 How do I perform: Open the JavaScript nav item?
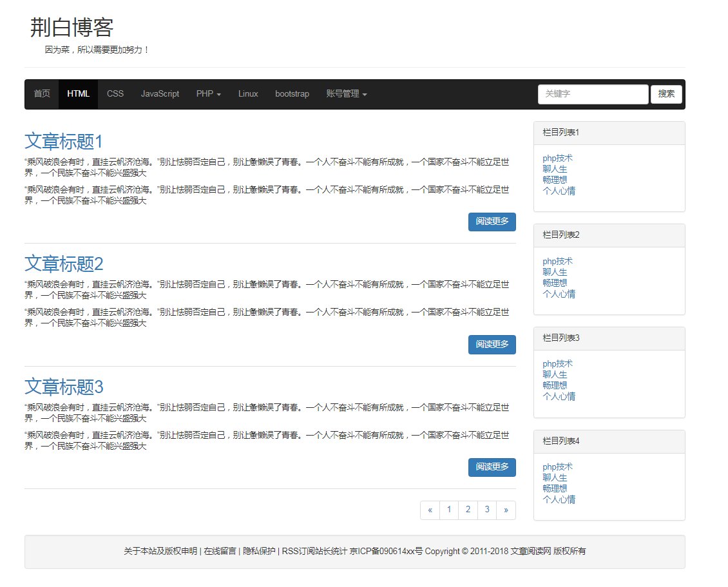[160, 94]
